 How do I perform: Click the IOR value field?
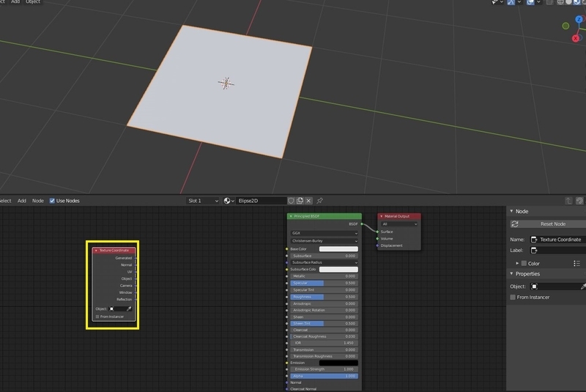pyautogui.click(x=324, y=343)
